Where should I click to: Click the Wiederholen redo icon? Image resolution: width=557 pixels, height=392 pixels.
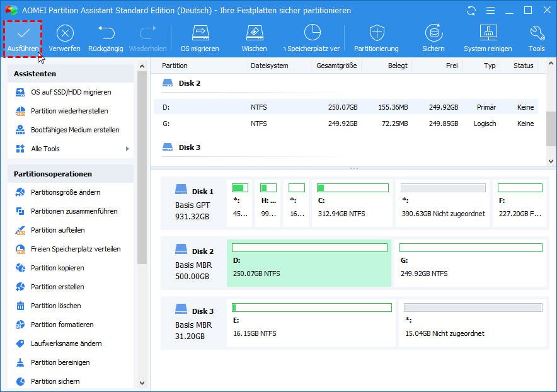(147, 38)
